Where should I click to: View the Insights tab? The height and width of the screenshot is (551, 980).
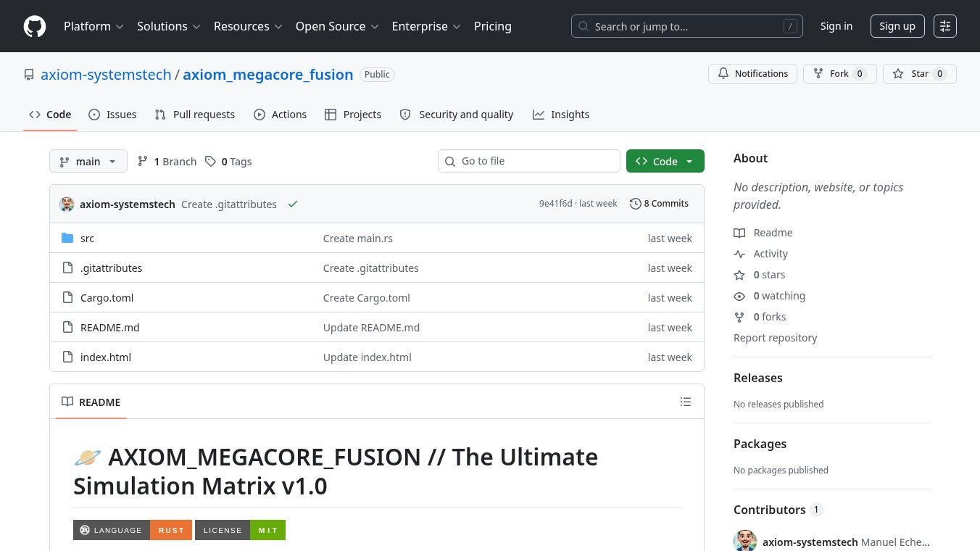pos(561,115)
